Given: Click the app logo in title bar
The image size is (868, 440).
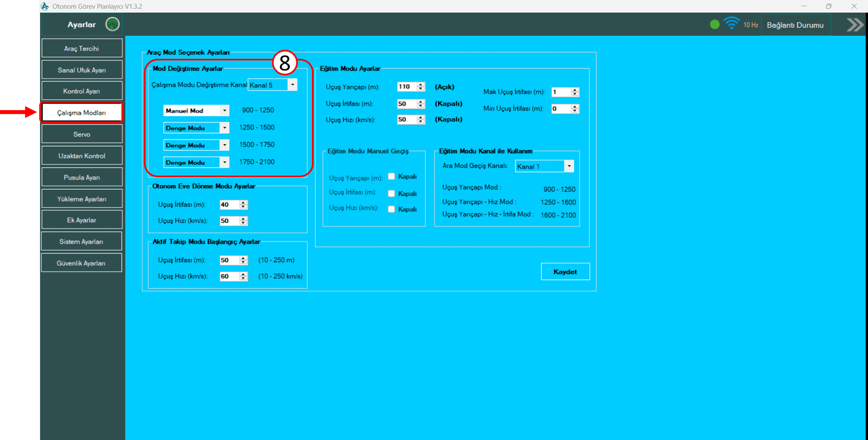Looking at the screenshot, I should coord(45,6).
